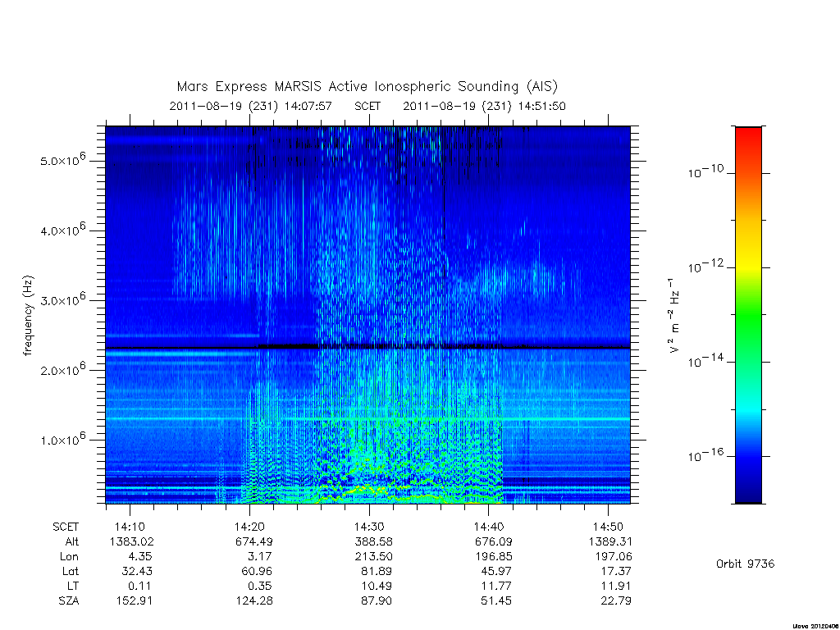Select end time '2011-08-19 (231) 14:51:50'
Viewport: 840px width, 630px height.
(x=484, y=106)
